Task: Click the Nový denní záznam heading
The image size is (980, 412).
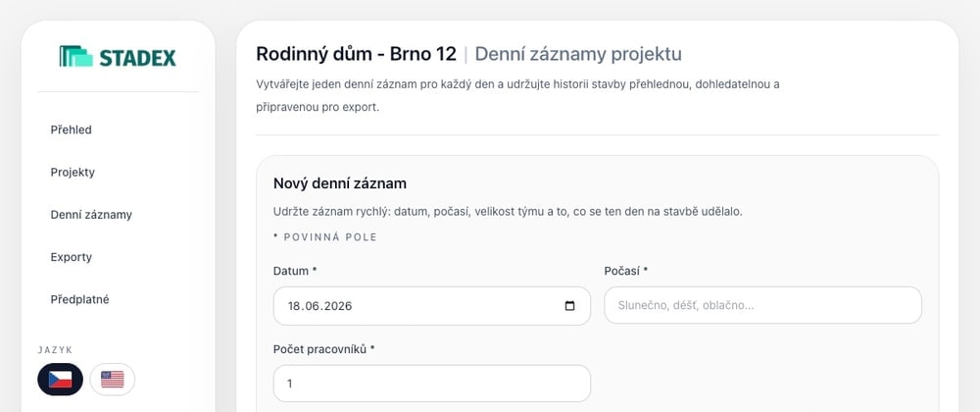Action: (340, 183)
